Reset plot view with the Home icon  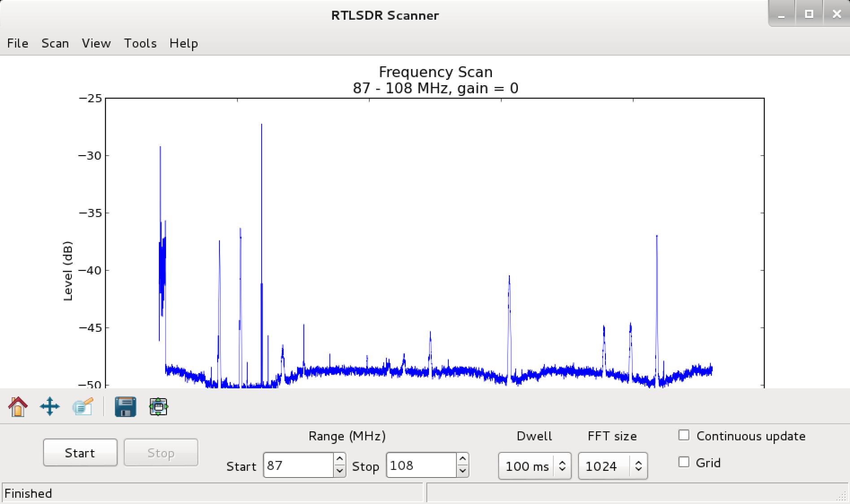18,407
